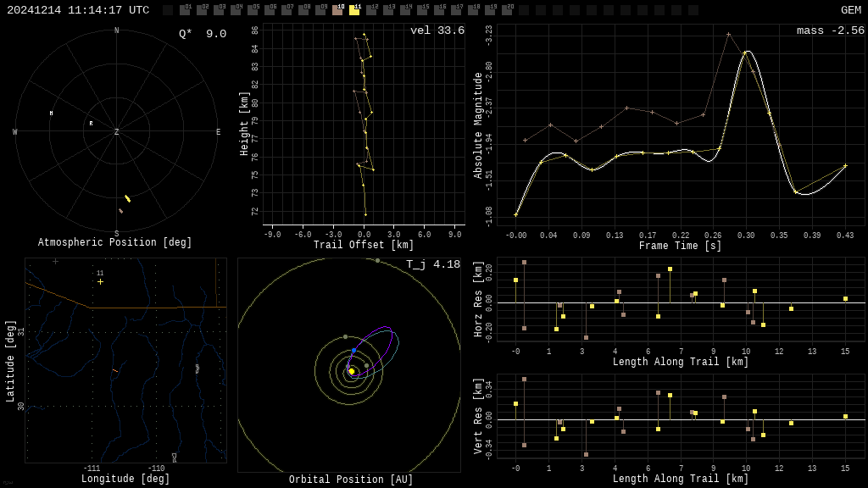868x488 pixels.
Task: Click the mass -2.56 readout
Action: 831,30
